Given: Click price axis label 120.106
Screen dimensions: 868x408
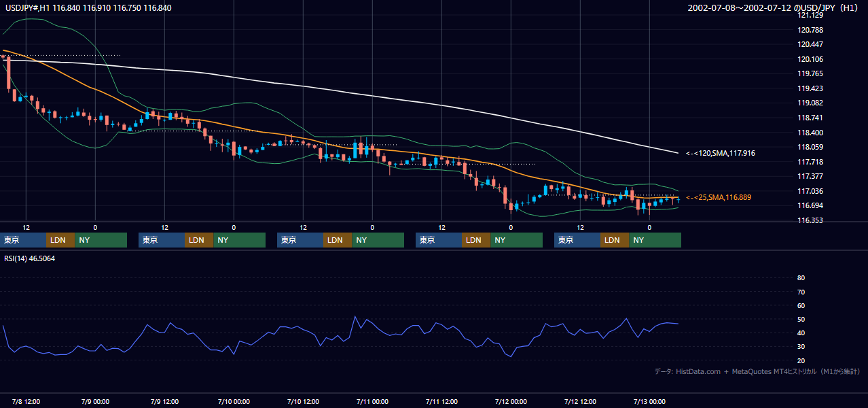Looking at the screenshot, I should (x=810, y=59).
